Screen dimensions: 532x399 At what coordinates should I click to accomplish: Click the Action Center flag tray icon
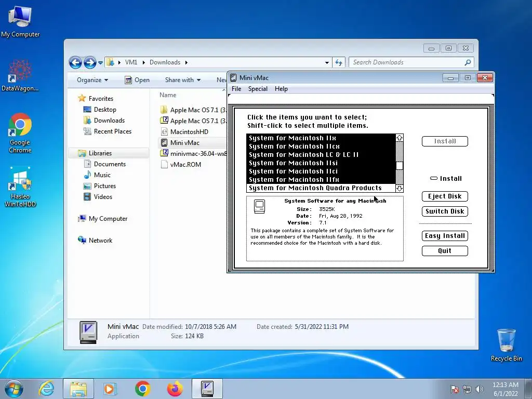coord(455,389)
